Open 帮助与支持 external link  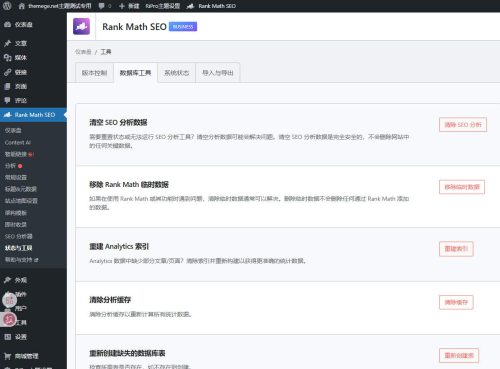click(x=21, y=260)
